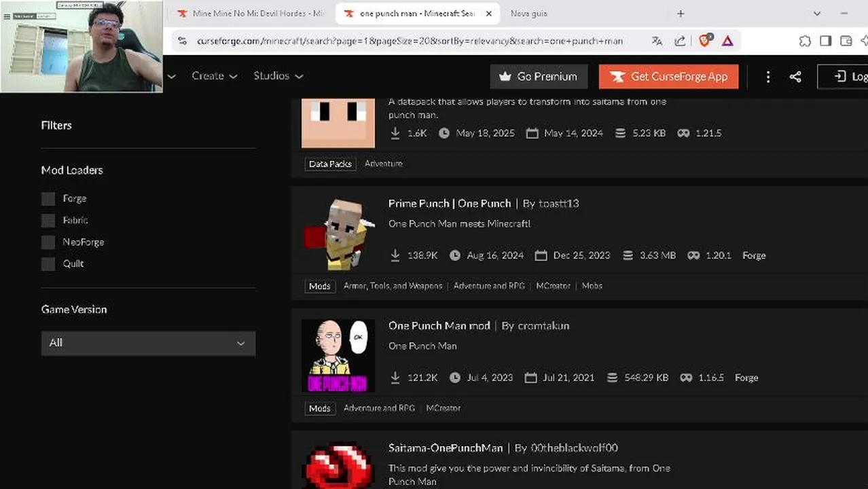Open the One Punch Man mod title link
The image size is (868, 489).
(439, 326)
